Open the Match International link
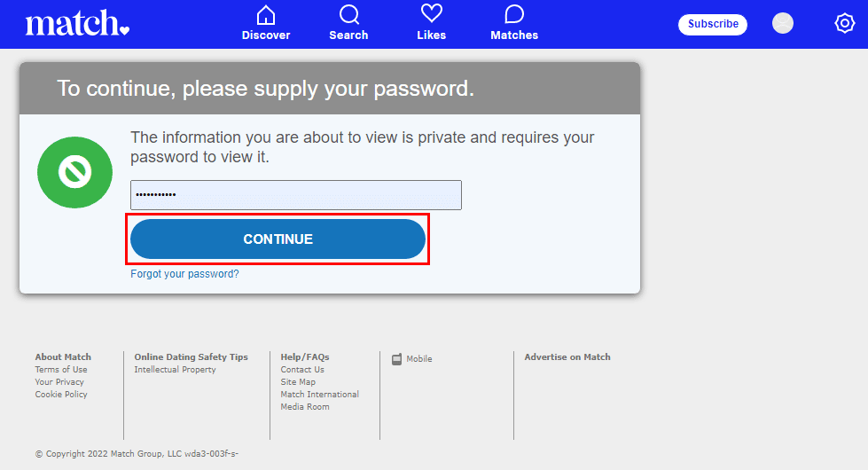The height and width of the screenshot is (470, 868). click(x=319, y=395)
